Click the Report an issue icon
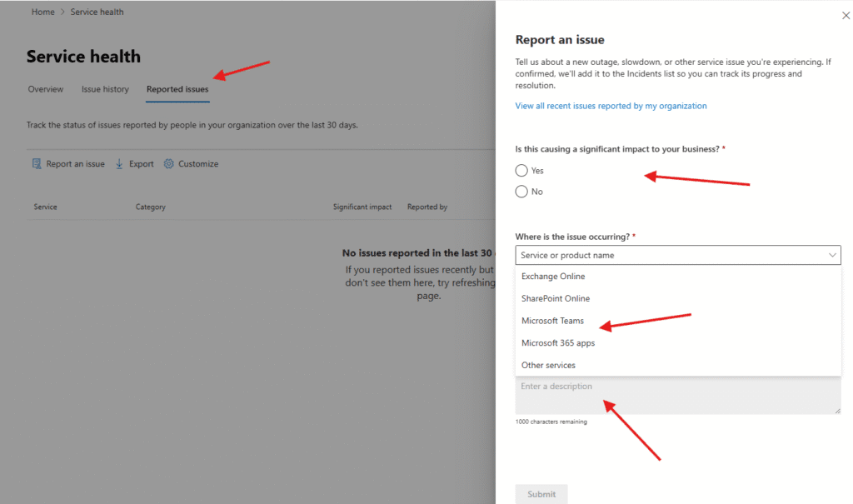Screen dimensions: 853x504 click(37, 164)
